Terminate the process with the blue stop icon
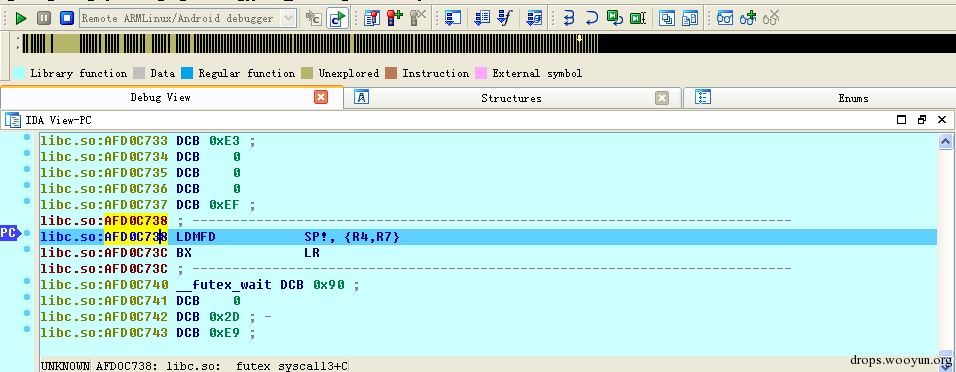Screen dimensions: 956x372 [x=66, y=18]
